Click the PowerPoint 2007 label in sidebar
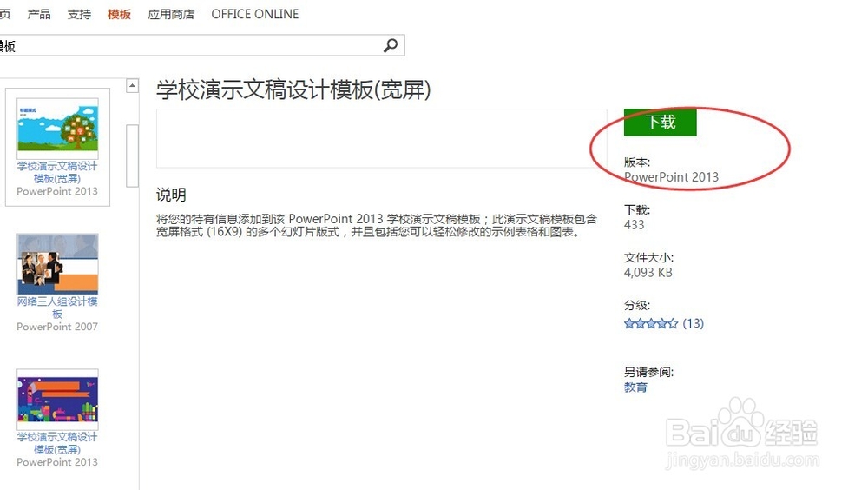 tap(57, 327)
